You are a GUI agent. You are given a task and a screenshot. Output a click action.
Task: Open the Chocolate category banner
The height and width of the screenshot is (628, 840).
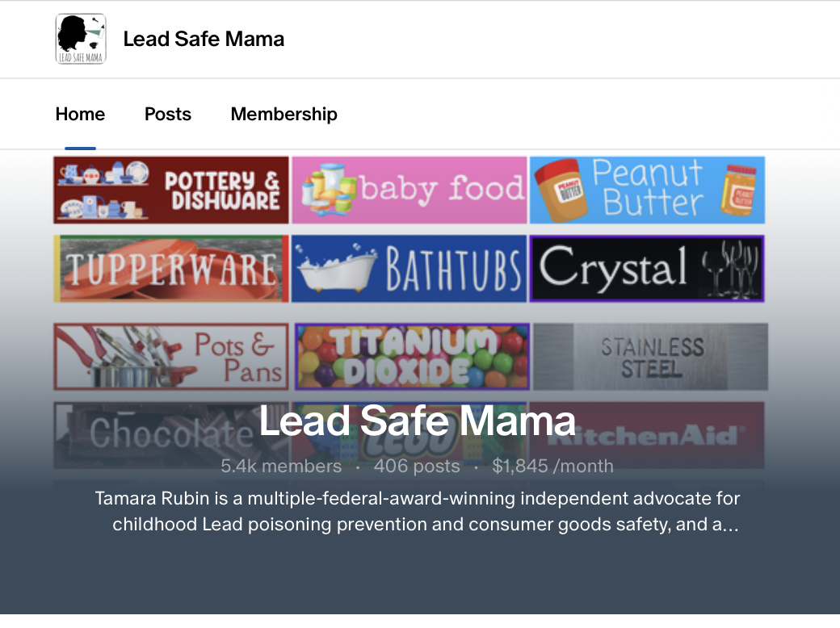[x=153, y=434]
